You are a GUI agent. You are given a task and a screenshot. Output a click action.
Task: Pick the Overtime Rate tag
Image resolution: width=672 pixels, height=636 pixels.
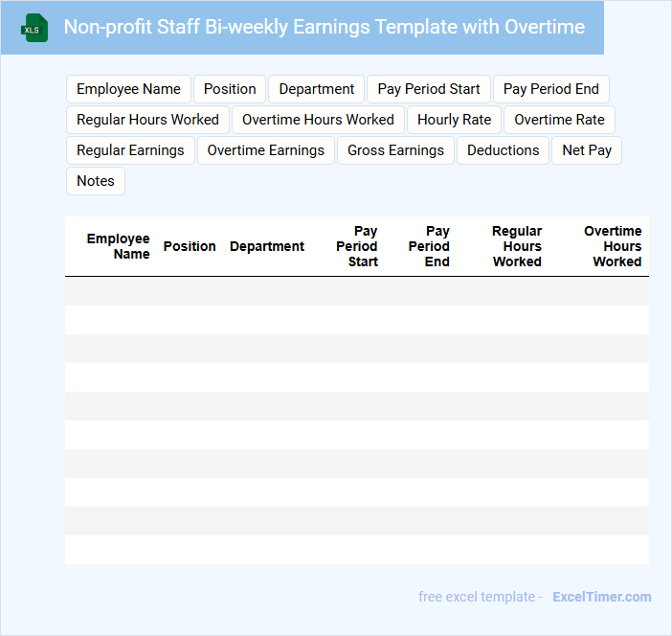[x=559, y=120]
